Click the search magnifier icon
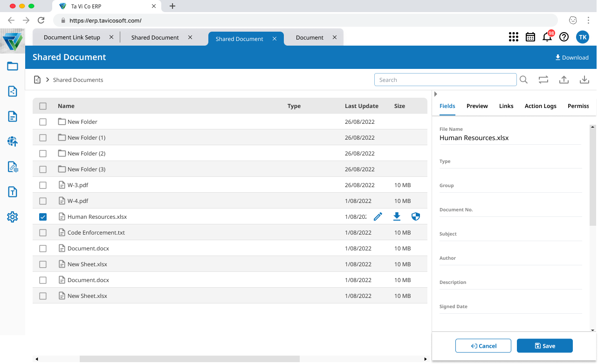This screenshot has width=598, height=364. click(x=523, y=80)
